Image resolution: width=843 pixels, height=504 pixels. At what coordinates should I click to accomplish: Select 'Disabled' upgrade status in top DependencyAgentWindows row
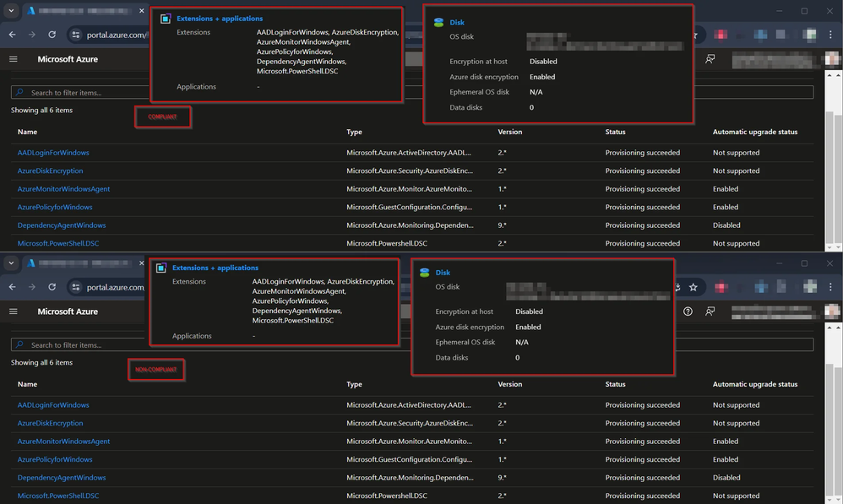tap(726, 225)
